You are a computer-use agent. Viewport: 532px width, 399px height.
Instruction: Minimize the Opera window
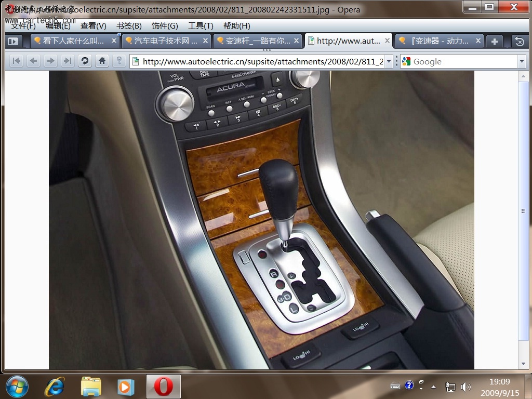[x=473, y=7]
